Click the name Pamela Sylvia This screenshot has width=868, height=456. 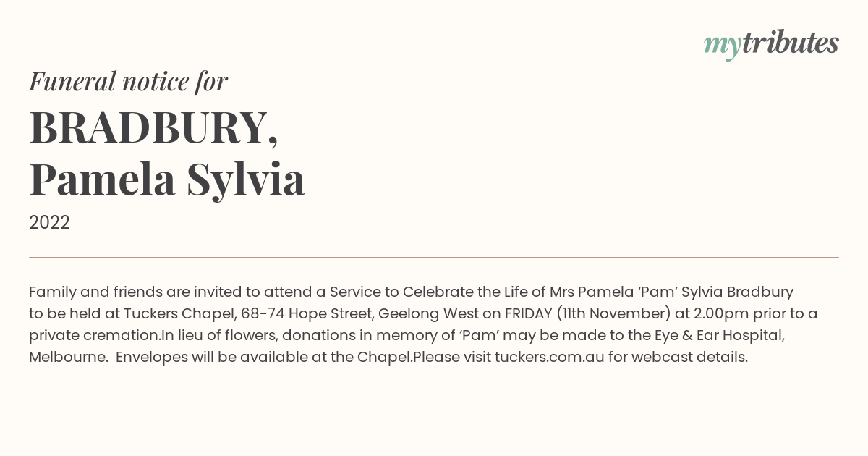pos(167,180)
